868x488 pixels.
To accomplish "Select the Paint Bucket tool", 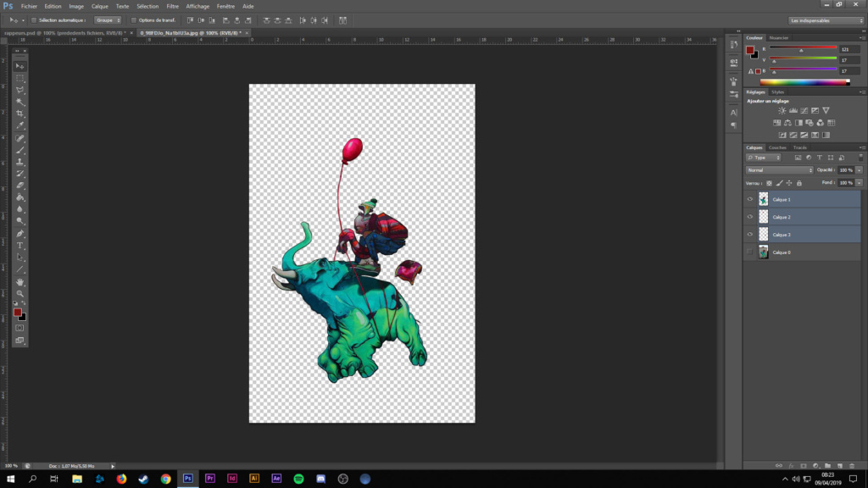I will click(x=20, y=197).
